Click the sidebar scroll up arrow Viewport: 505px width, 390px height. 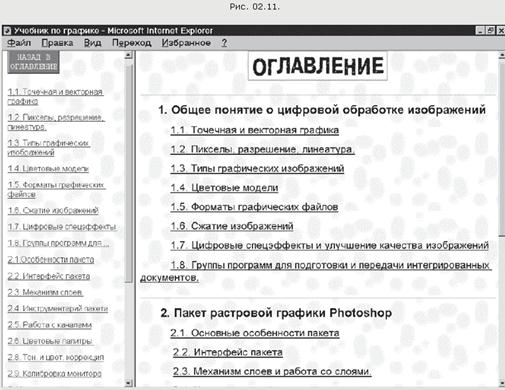tap(128, 55)
